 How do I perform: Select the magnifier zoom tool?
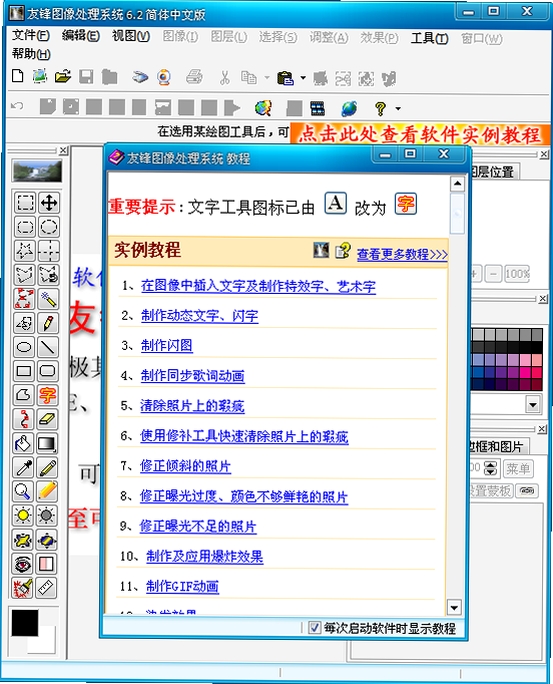click(x=23, y=491)
